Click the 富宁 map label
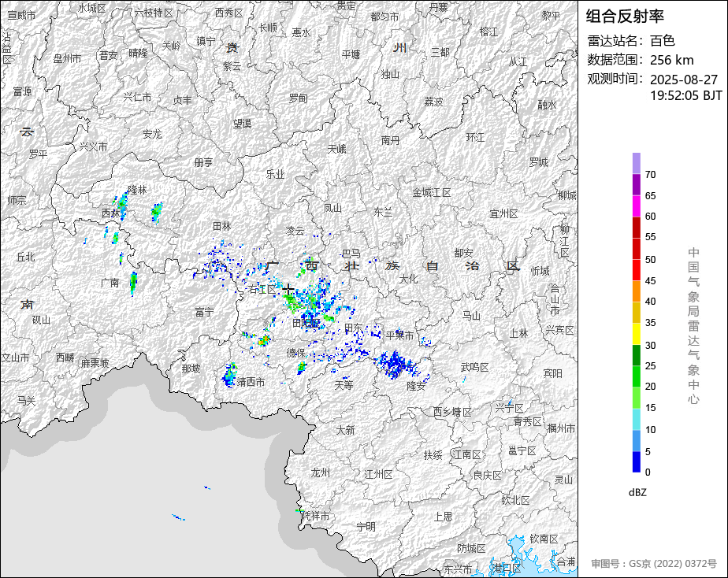Viewport: 728px width, 578px height. pos(204,313)
